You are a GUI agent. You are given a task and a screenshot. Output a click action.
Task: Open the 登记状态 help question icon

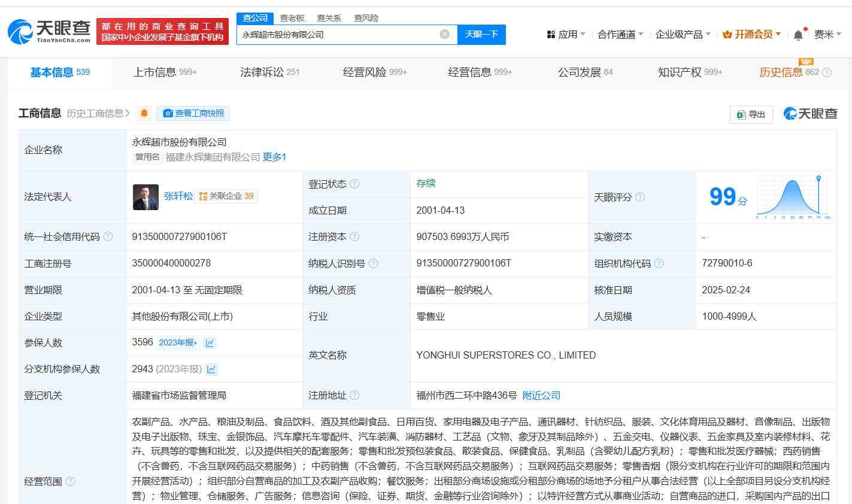pyautogui.click(x=354, y=184)
